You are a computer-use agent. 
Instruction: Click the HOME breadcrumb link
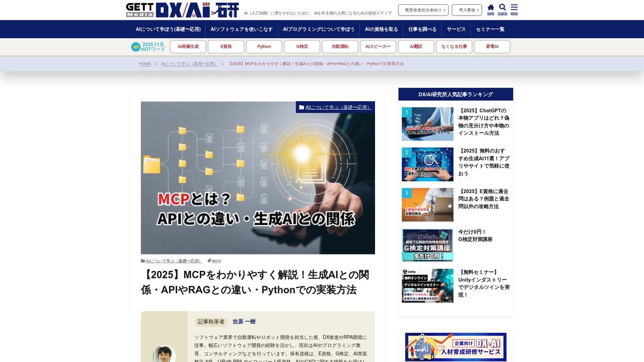click(x=145, y=64)
